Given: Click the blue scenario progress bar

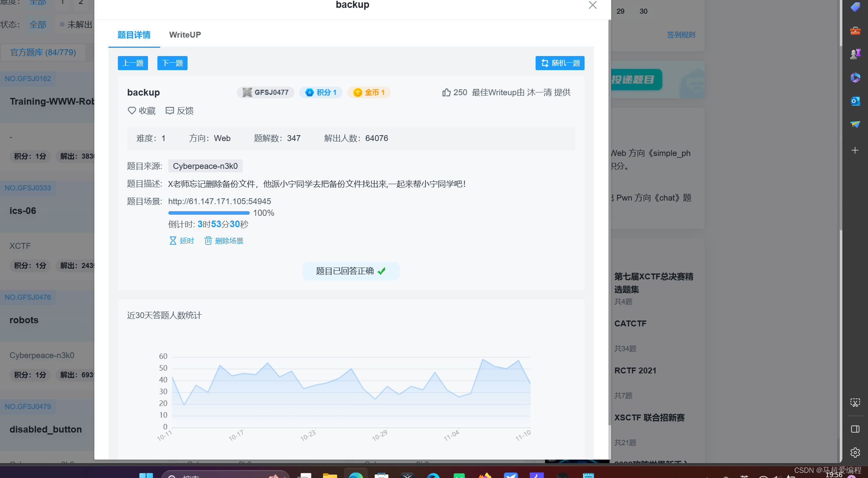Looking at the screenshot, I should [x=209, y=213].
